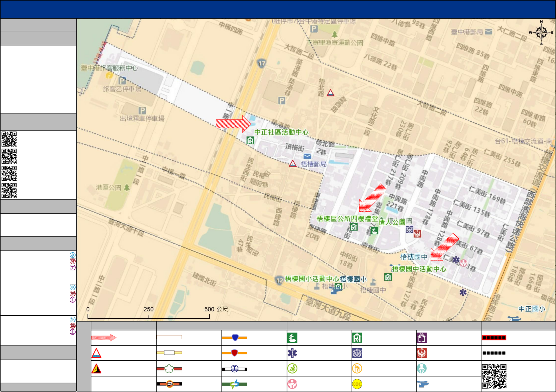
Task: Click the QR code in the legend
Action: pyautogui.click(x=494, y=376)
